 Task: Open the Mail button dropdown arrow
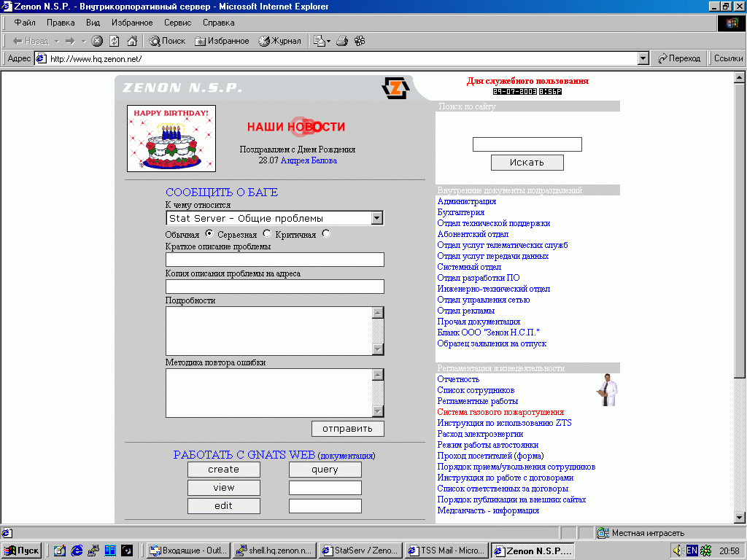click(x=328, y=42)
